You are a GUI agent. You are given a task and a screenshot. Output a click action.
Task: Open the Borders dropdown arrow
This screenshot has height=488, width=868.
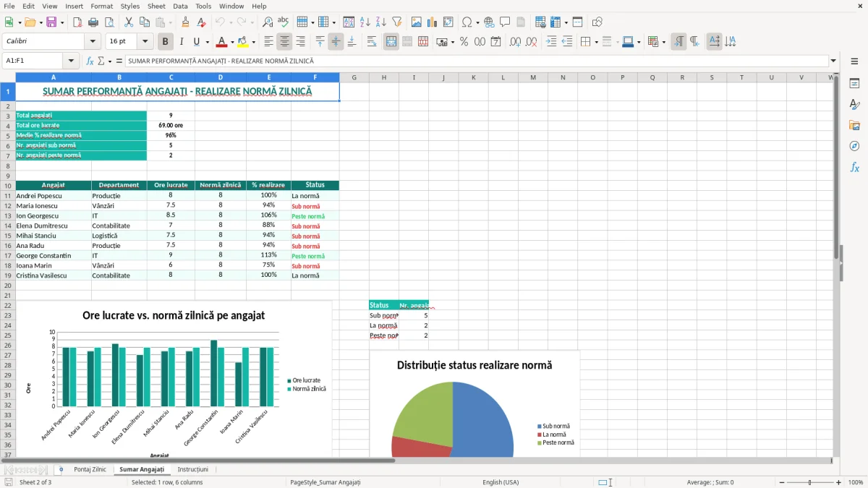(595, 42)
